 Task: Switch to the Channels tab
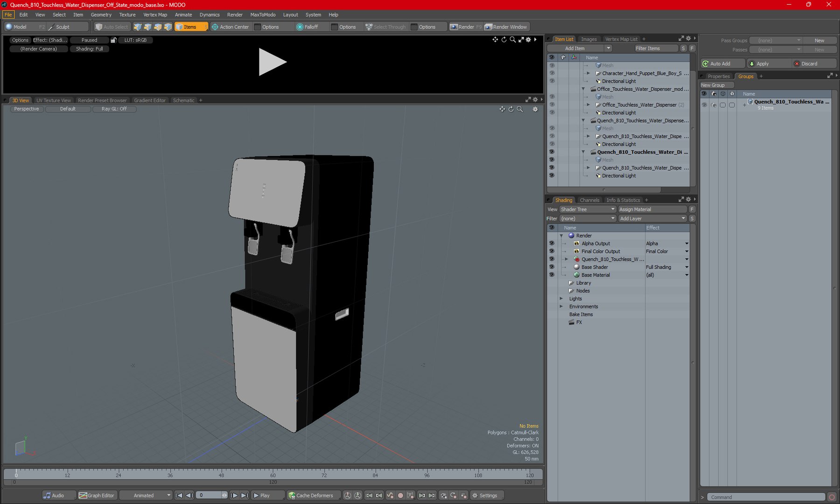(x=589, y=200)
